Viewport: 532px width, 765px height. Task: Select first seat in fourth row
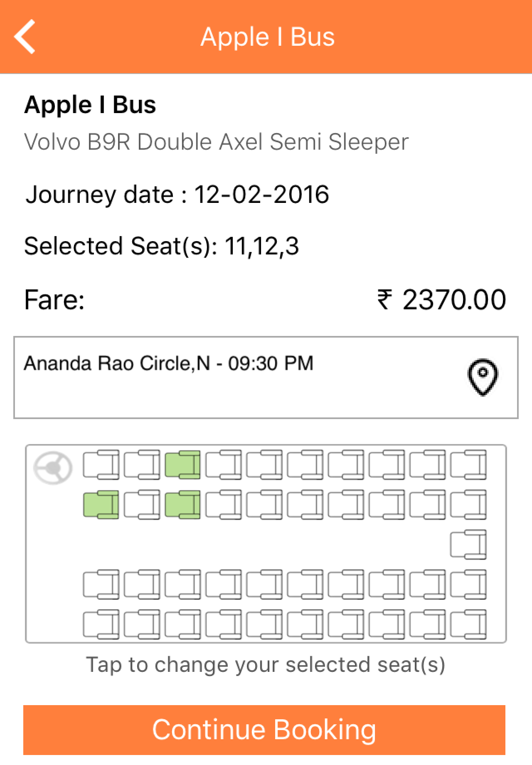pyautogui.click(x=101, y=584)
